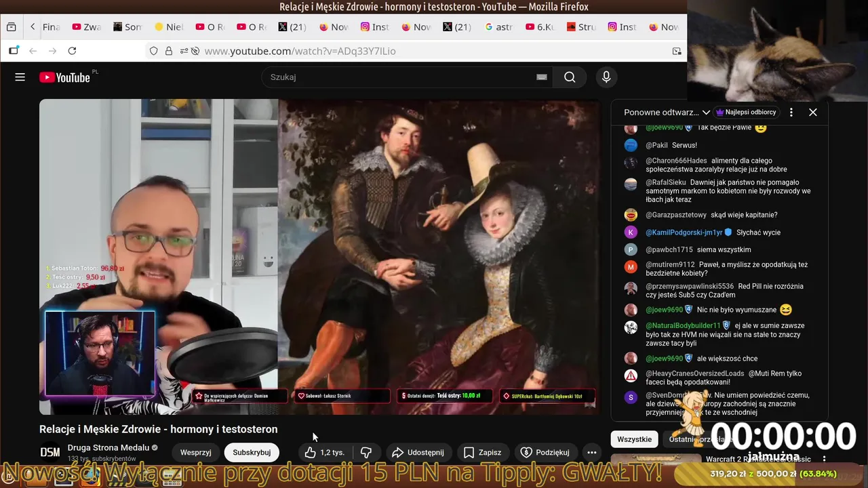Image resolution: width=868 pixels, height=488 pixels.
Task: Click the browser Forward arrow
Action: pyautogui.click(x=52, y=51)
